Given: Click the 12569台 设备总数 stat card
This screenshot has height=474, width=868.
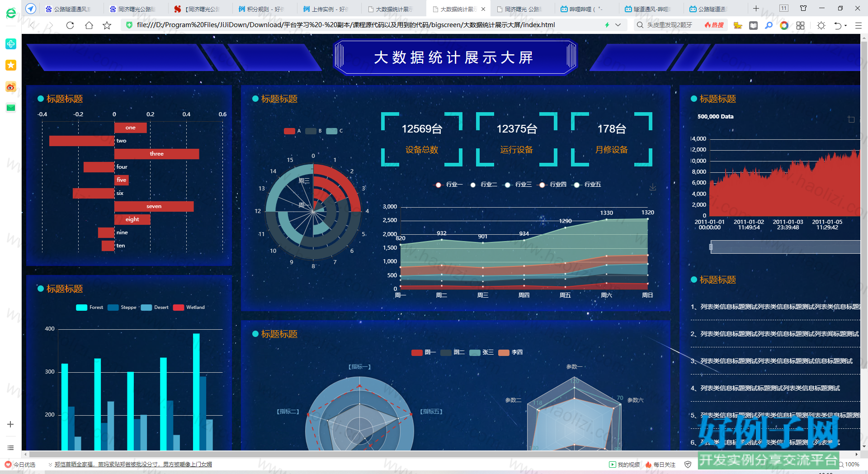Looking at the screenshot, I should (421, 139).
